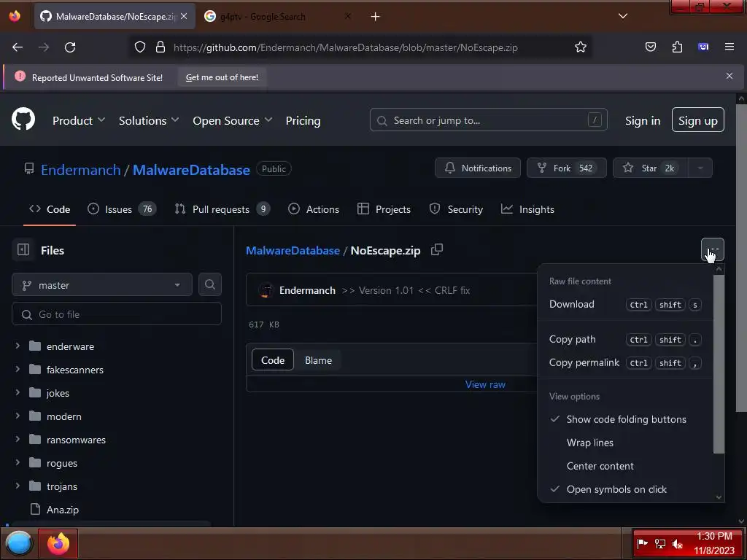The height and width of the screenshot is (560, 747).
Task: Click Get me out of here!
Action: click(x=222, y=77)
